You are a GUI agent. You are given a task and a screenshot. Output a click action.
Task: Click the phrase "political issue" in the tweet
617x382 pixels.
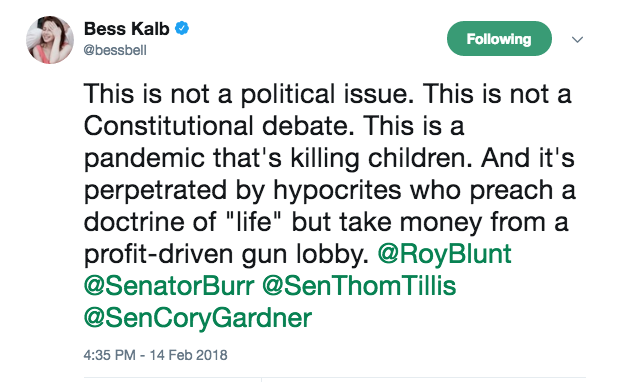point(327,94)
